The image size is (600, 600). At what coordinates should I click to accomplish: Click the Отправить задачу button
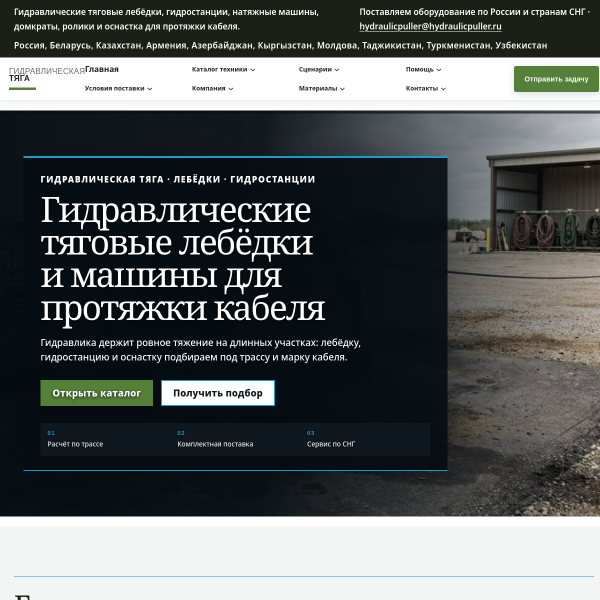pos(556,79)
